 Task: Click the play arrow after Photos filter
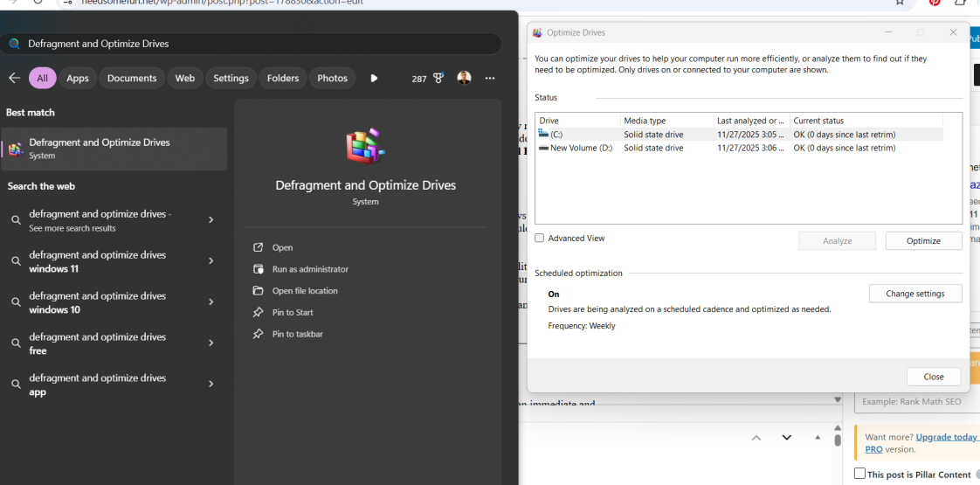pos(374,78)
